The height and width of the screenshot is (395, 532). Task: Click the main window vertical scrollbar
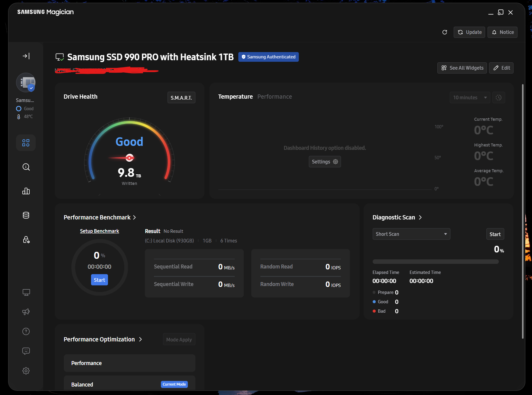[x=523, y=211]
